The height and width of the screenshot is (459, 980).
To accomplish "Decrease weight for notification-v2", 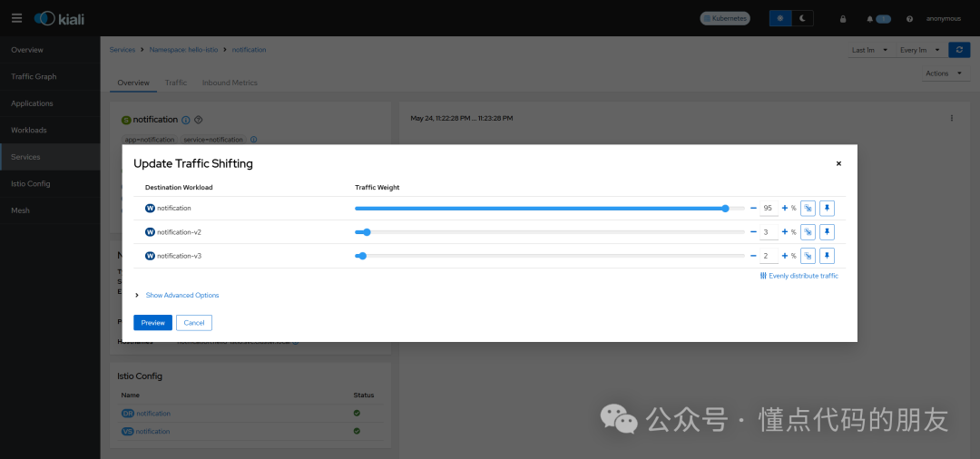I will [x=753, y=231].
